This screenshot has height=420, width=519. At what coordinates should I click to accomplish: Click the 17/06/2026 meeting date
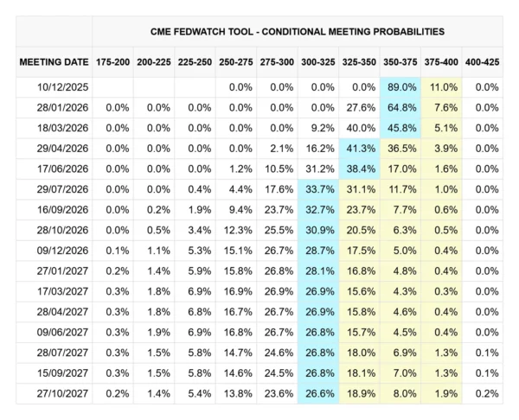tap(64, 169)
